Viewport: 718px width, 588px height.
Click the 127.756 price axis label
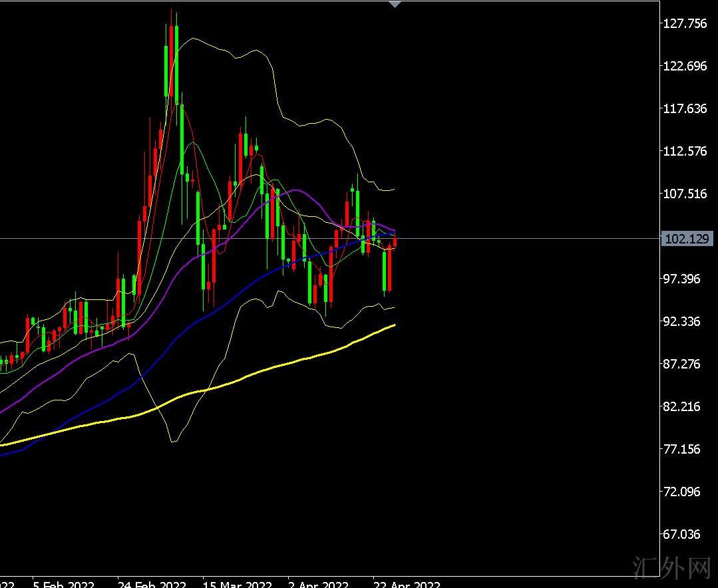[x=685, y=23]
